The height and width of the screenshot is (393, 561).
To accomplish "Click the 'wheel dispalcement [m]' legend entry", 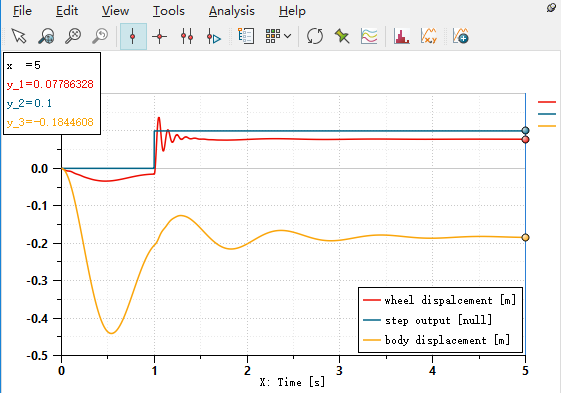I will [439, 300].
